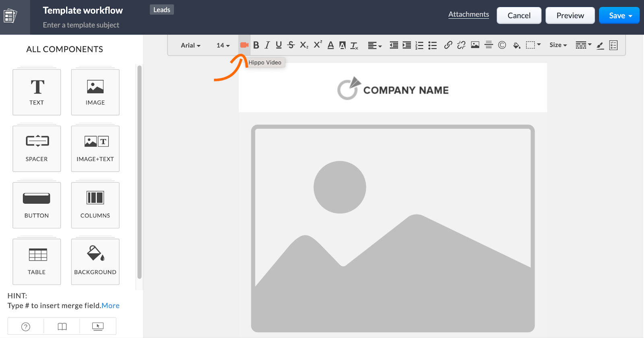Select the company logo header block
Image resolution: width=644 pixels, height=338 pixels.
393,88
